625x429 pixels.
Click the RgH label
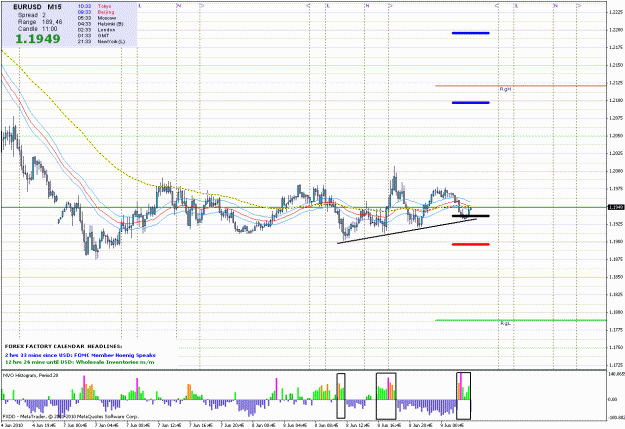[x=505, y=89]
